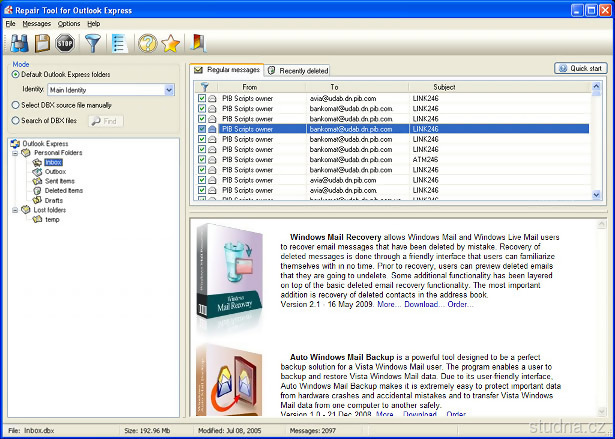Uncheck the highlighted bankomat LINK246 message checkbox
Viewport: 615px width, 439px height.
(201, 129)
